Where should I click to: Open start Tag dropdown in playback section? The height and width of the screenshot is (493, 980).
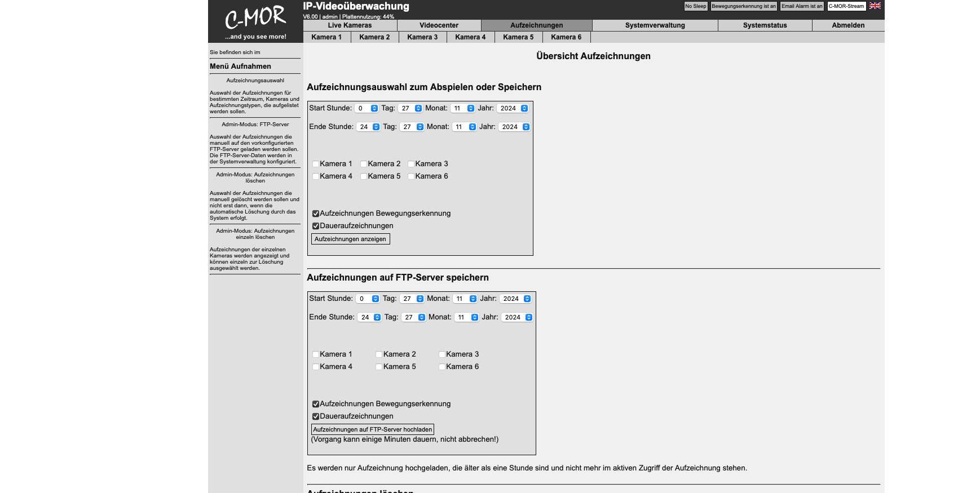tap(410, 108)
